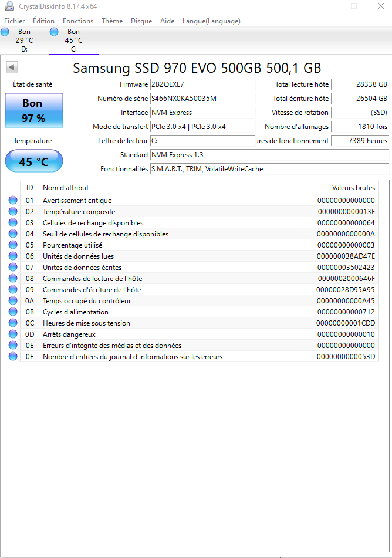Click status orb for Arrêts dangereux row
The height and width of the screenshot is (558, 392).
(x=13, y=334)
